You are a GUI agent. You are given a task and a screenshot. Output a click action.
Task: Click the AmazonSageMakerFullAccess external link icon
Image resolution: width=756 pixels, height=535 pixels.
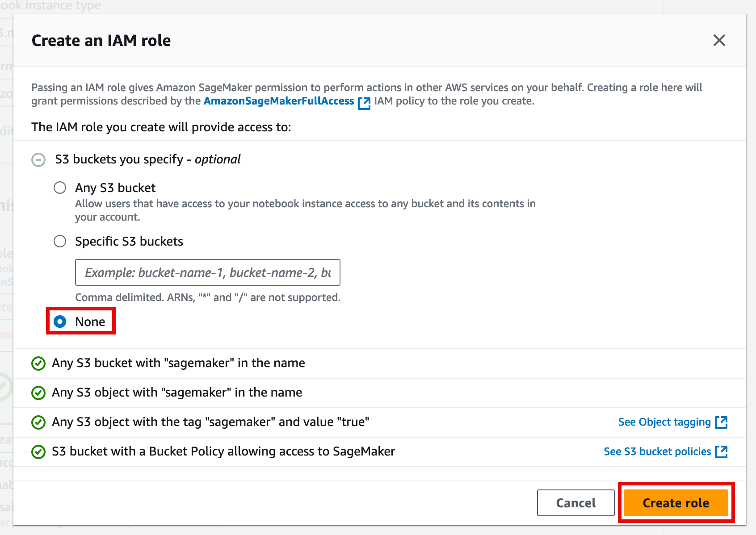(364, 103)
